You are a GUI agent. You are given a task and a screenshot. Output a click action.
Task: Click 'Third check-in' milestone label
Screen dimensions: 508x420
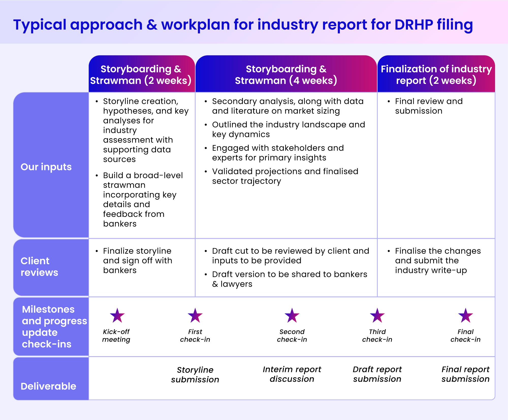click(x=377, y=335)
